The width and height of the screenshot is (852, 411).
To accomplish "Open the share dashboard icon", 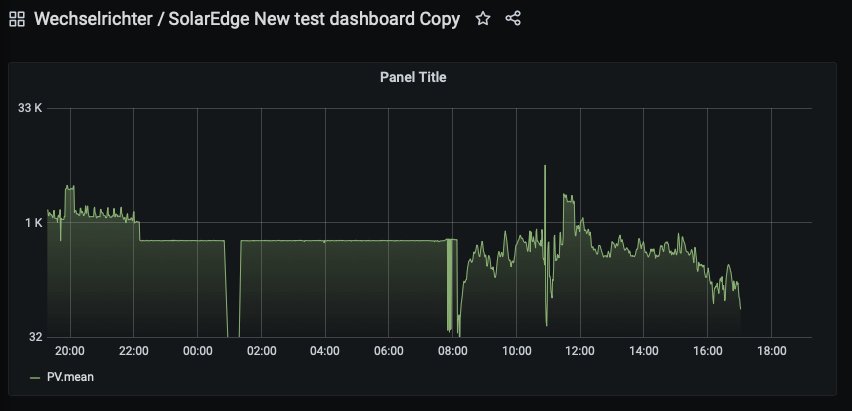I will pos(513,19).
